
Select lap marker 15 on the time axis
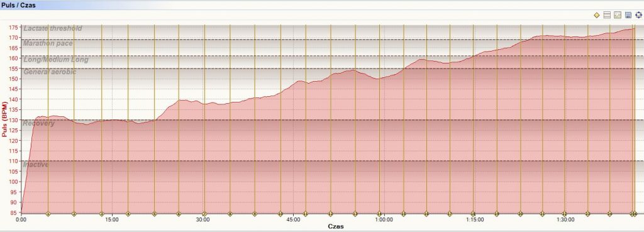click(403, 214)
